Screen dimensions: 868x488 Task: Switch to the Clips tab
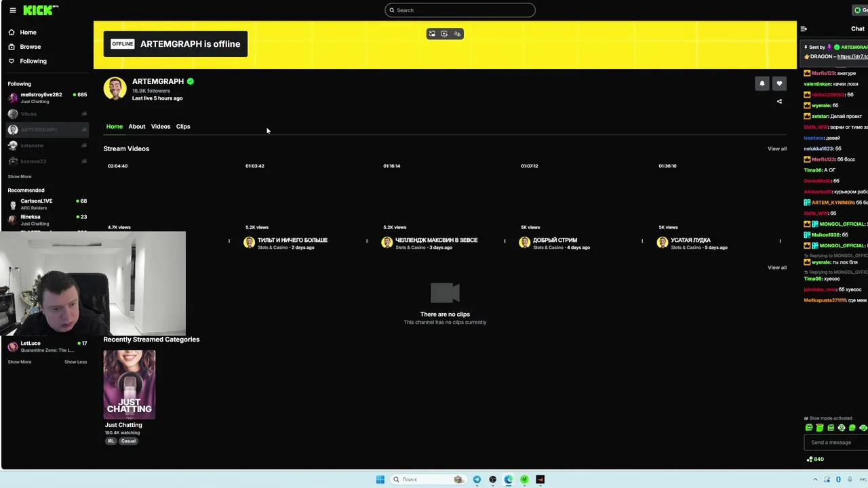pyautogui.click(x=183, y=127)
